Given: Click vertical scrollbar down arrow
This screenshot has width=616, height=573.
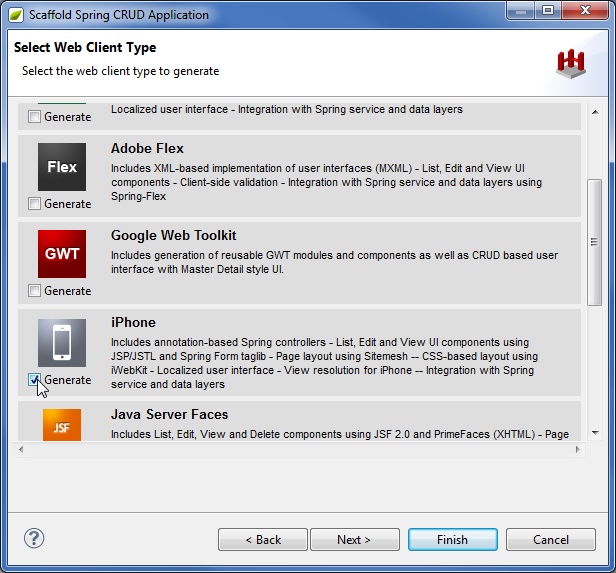Looking at the screenshot, I should coord(595,433).
